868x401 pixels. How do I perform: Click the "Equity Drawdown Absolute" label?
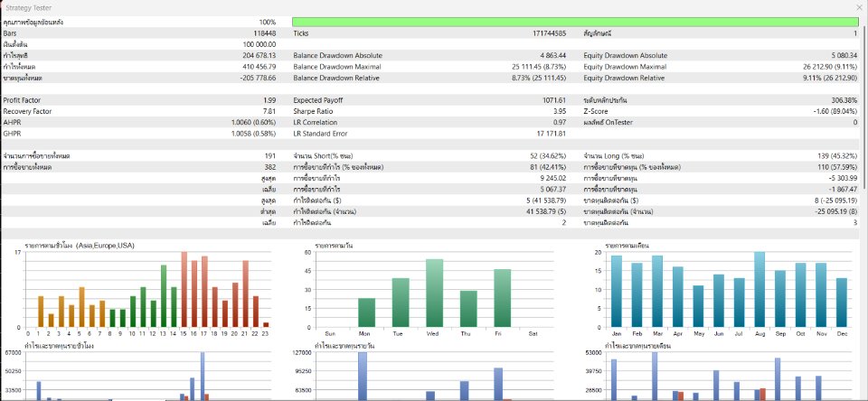coord(626,55)
